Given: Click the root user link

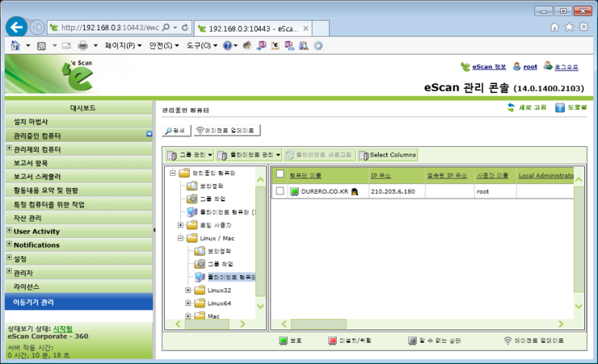Looking at the screenshot, I should click(530, 67).
